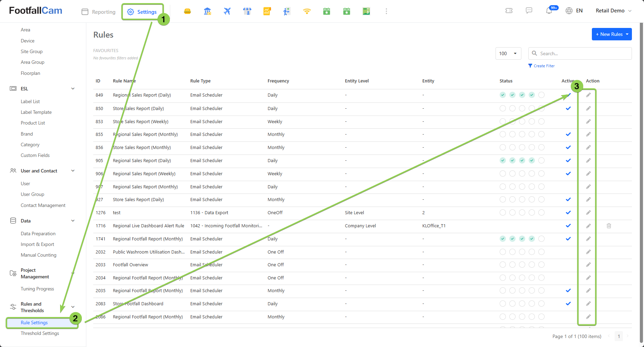644x347 pixels.
Task: Click the yellow Wi-Fi icon
Action: [307, 11]
